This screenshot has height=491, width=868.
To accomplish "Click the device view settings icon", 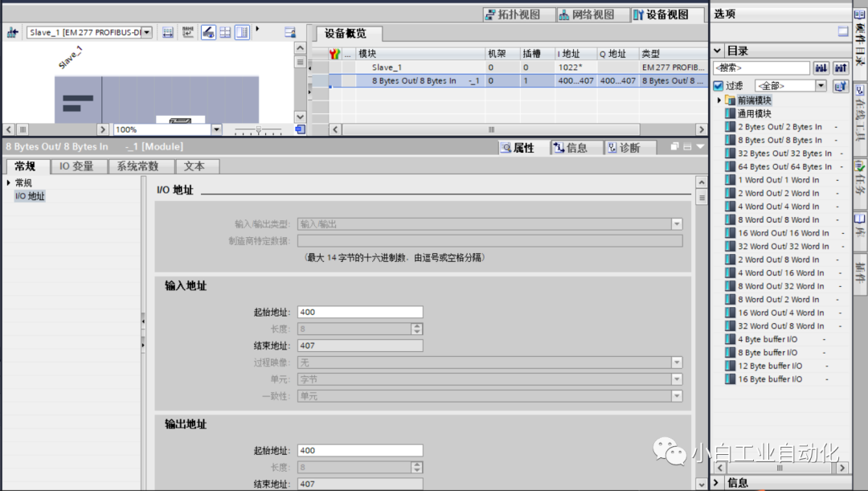I will (290, 33).
